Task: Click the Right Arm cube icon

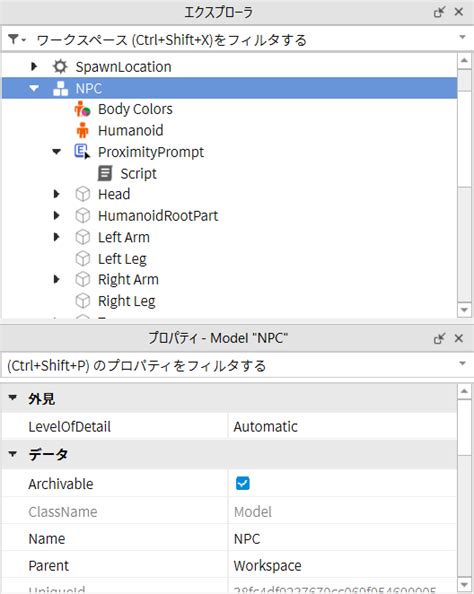Action: point(83,280)
